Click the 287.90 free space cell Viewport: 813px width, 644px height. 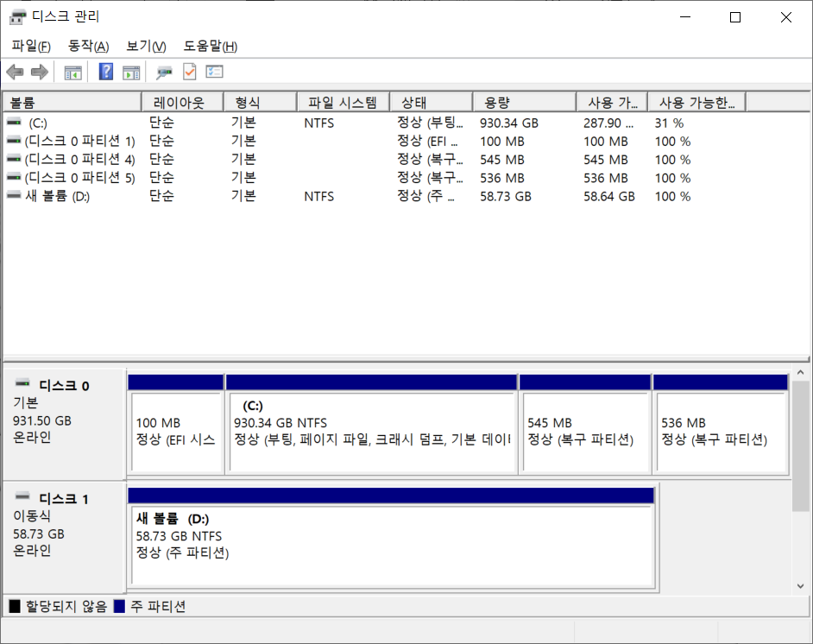click(608, 123)
